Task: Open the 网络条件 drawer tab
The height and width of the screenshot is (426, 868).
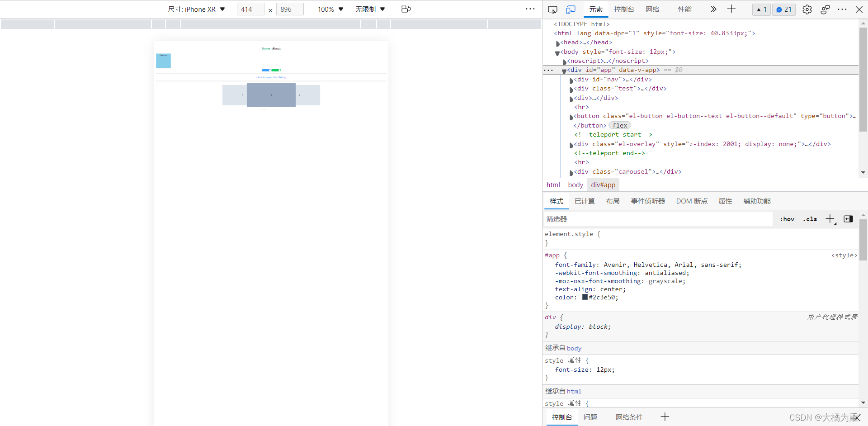Action: point(629,417)
